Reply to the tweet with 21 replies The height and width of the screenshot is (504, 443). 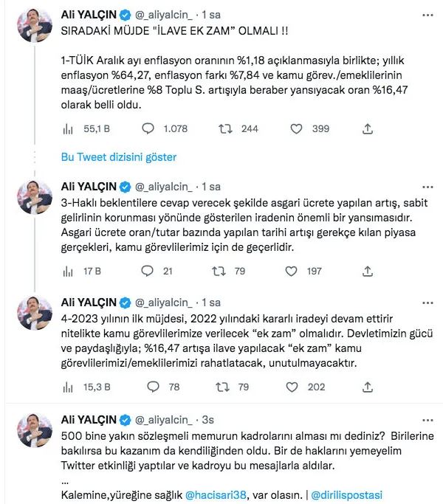coord(148,271)
